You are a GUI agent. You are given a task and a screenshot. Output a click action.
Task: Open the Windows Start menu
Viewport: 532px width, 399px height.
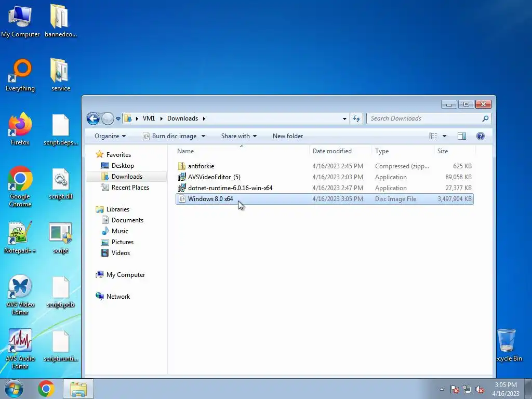[x=14, y=389]
